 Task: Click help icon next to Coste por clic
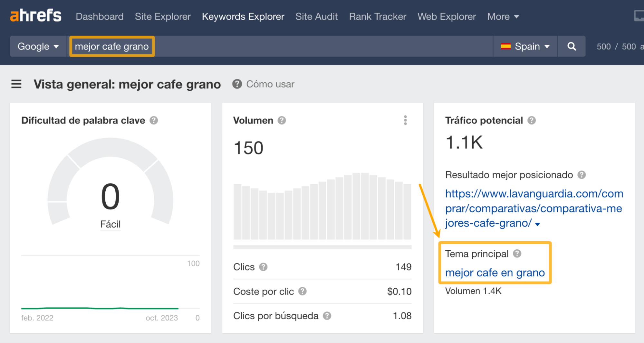(302, 292)
